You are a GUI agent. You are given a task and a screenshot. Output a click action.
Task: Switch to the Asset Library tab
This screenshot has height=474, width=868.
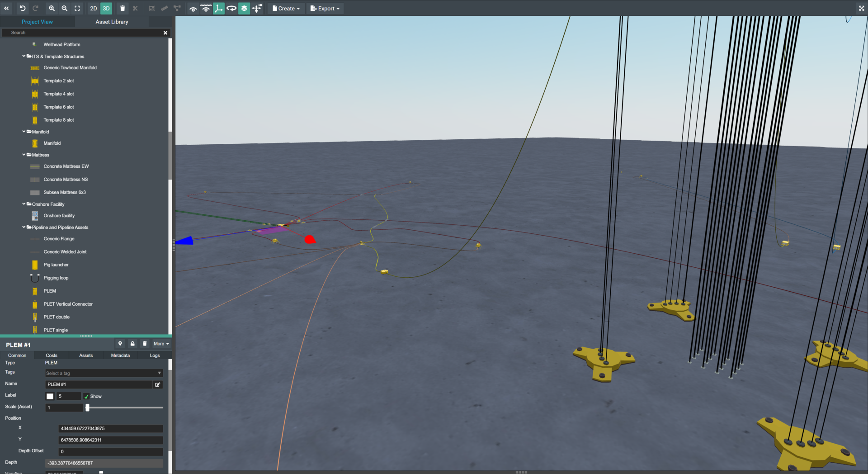click(x=112, y=22)
